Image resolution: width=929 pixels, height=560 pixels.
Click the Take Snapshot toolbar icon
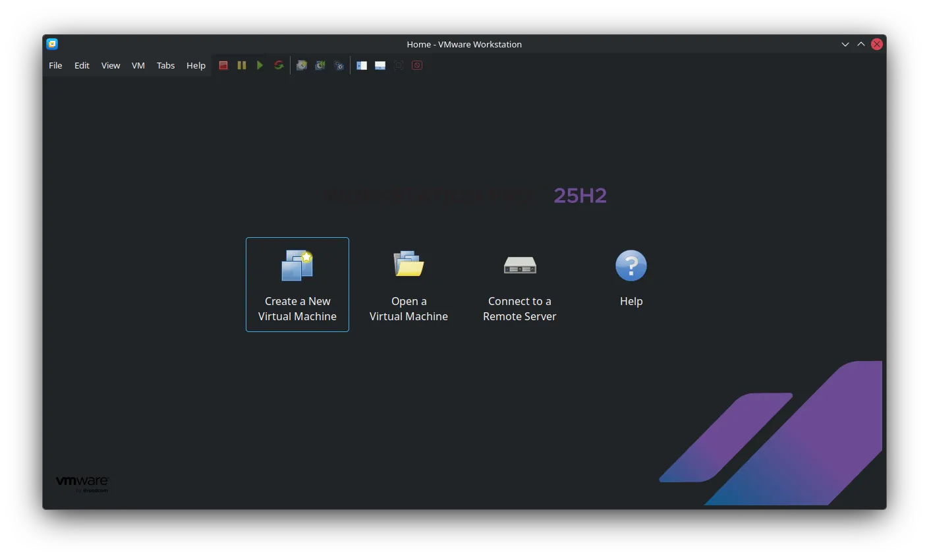(x=301, y=65)
